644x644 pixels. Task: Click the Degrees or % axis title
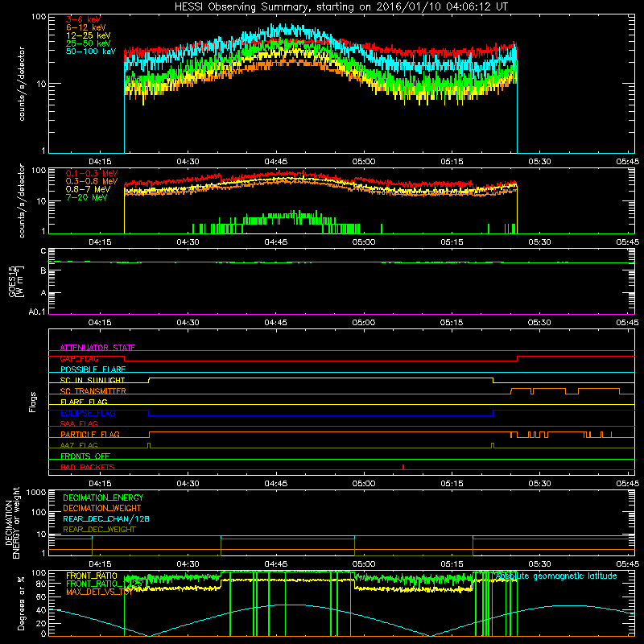point(22,604)
